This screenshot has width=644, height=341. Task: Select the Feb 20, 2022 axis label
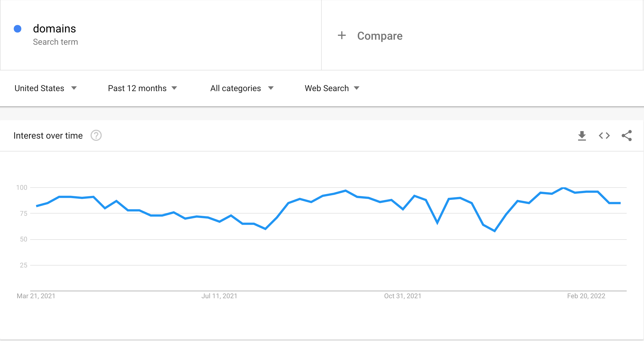coord(586,296)
